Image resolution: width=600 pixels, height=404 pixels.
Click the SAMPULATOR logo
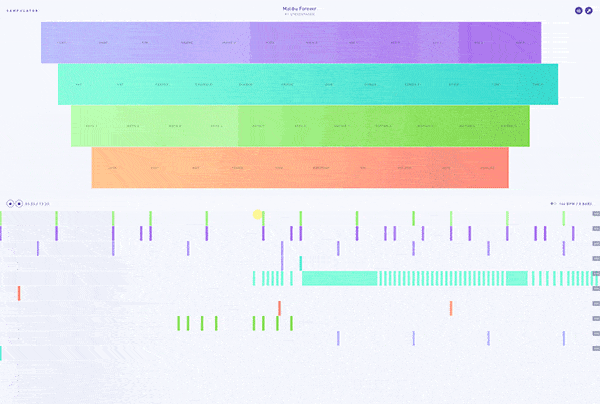[21, 10]
